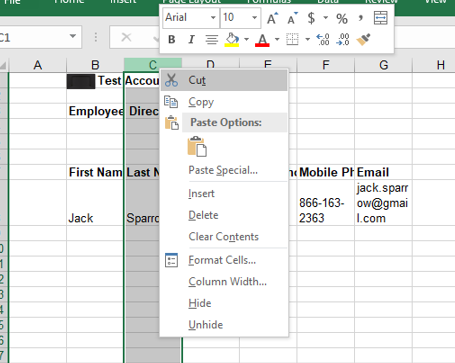Click the Paste clipboard option icon
The width and height of the screenshot is (455, 363).
(x=197, y=146)
